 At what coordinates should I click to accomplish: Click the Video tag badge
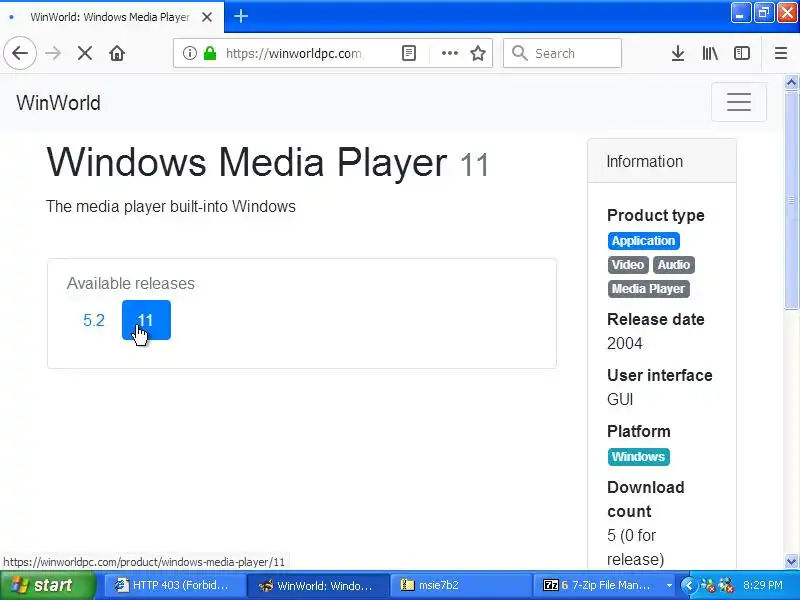tap(628, 265)
